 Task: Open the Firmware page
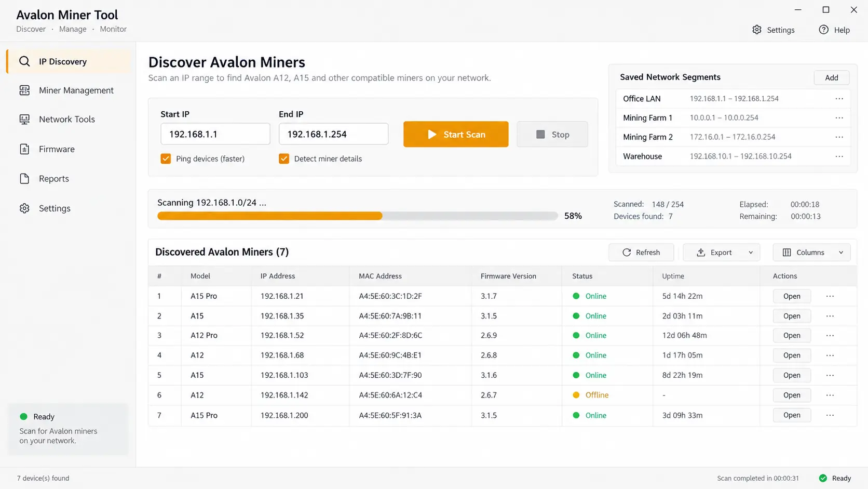(69, 149)
